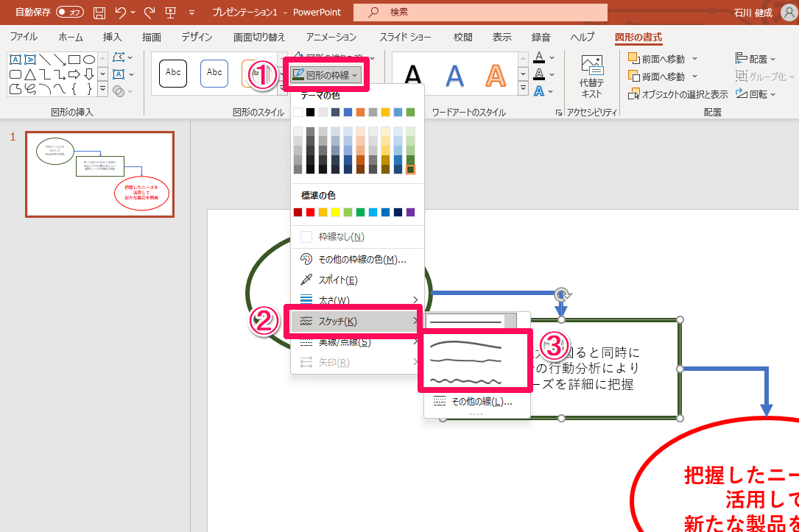Click the Undo icon in Quick Access Toolbar

[x=120, y=12]
